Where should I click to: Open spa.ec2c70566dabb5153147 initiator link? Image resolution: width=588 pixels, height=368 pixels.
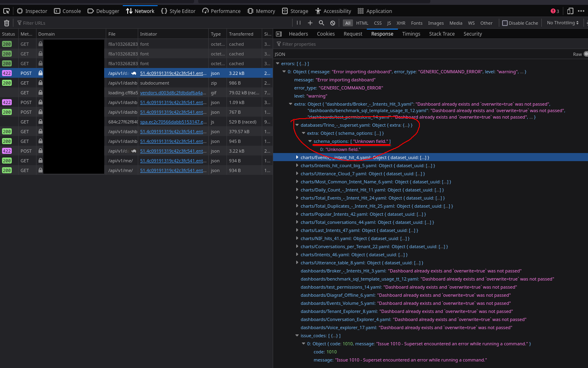coord(173,122)
